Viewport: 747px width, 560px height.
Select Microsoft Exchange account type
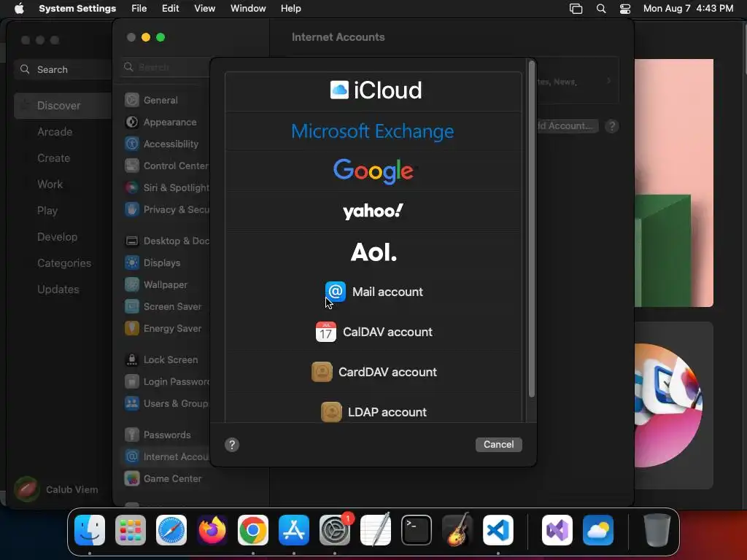coord(373,131)
